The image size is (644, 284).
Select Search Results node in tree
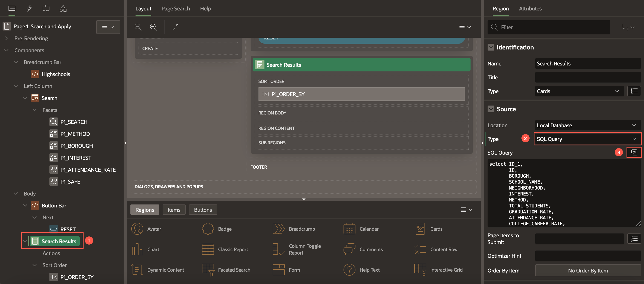point(55,241)
